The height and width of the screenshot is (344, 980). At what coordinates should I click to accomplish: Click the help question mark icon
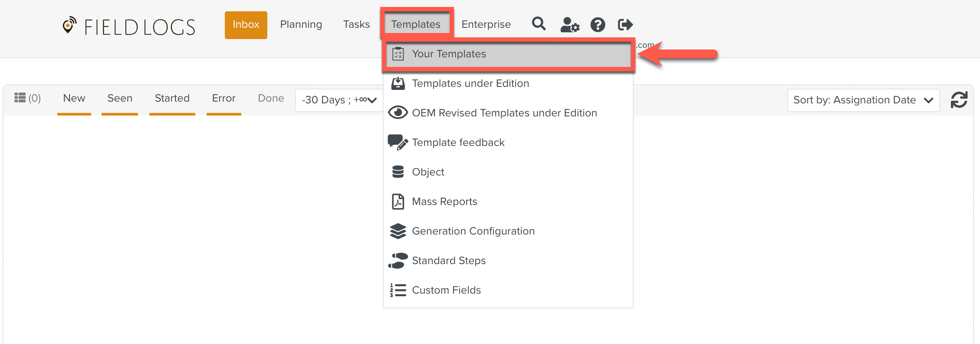tap(598, 25)
